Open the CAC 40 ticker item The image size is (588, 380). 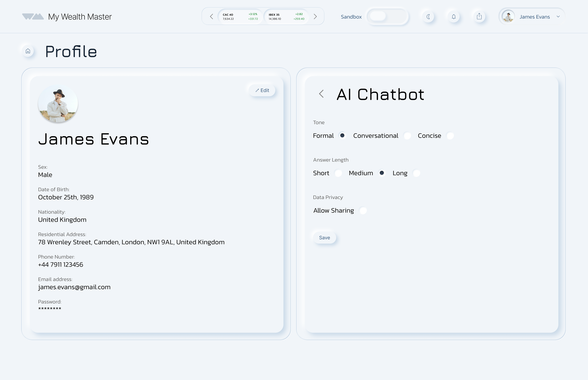(x=240, y=17)
